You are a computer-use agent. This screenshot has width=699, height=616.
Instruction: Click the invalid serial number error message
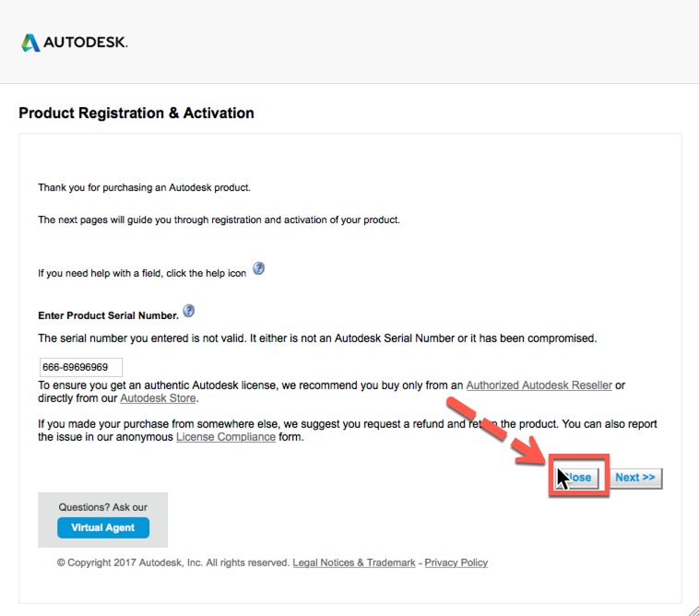317,338
